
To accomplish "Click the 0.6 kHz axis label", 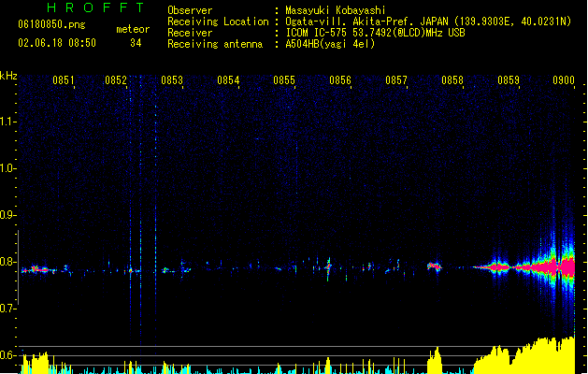I will (x=7, y=355).
